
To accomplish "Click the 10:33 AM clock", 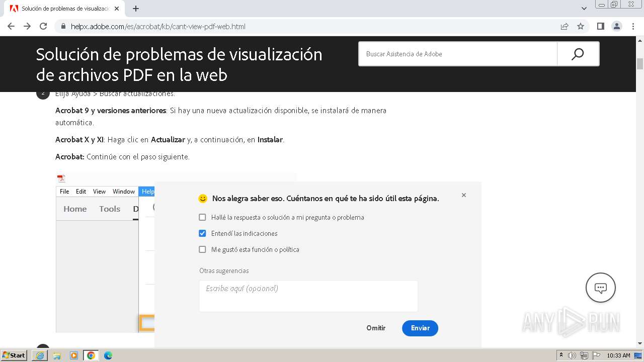I will click(x=618, y=355).
